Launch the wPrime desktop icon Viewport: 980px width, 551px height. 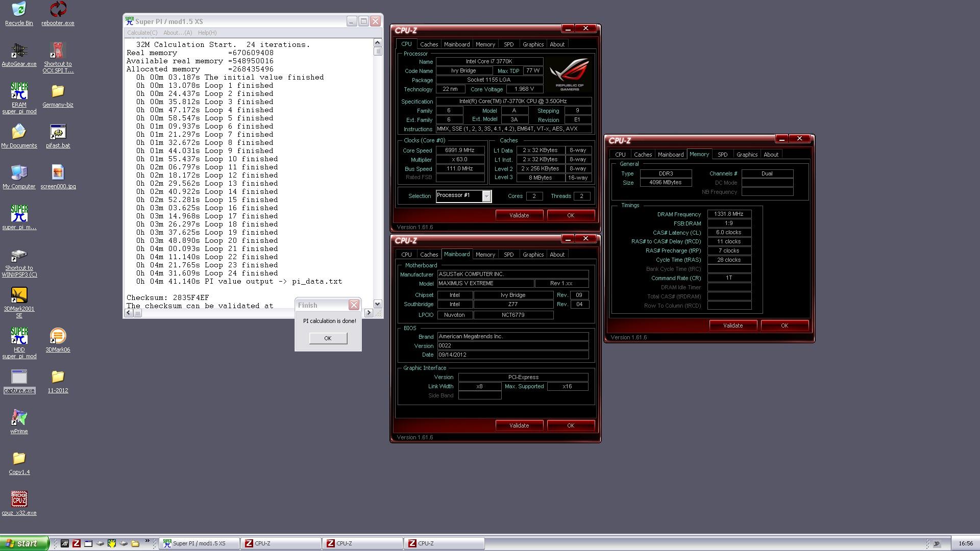[19, 421]
